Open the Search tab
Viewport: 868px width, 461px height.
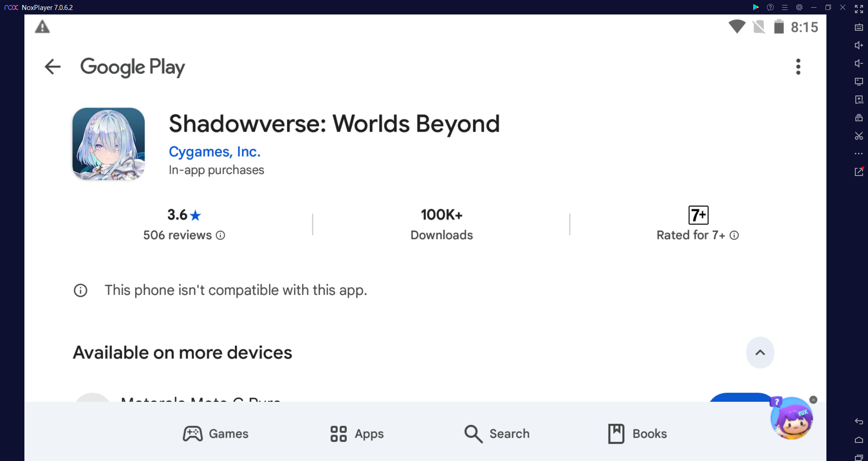[497, 433]
